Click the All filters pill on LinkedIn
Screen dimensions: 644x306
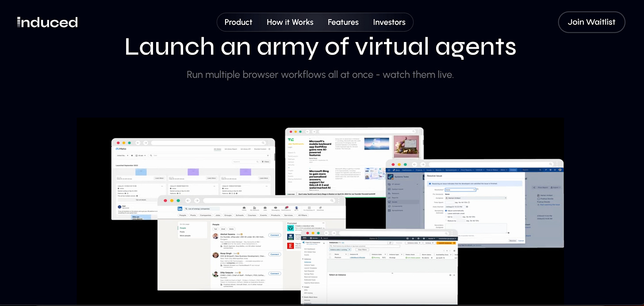tap(303, 215)
